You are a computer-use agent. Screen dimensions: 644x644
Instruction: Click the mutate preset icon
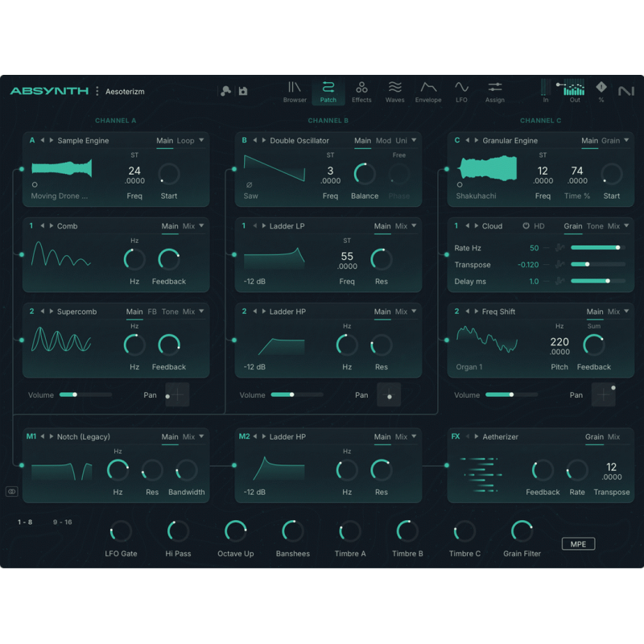point(225,91)
